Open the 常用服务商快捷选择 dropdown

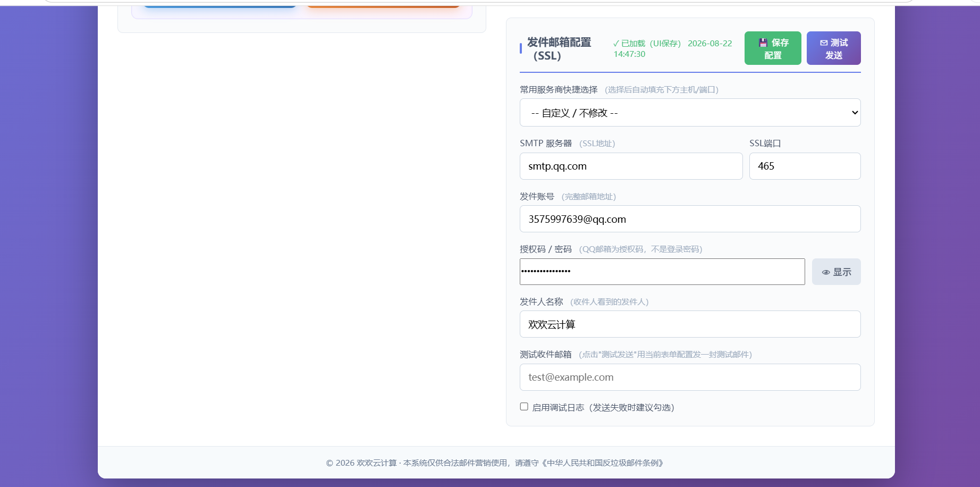[x=690, y=113]
